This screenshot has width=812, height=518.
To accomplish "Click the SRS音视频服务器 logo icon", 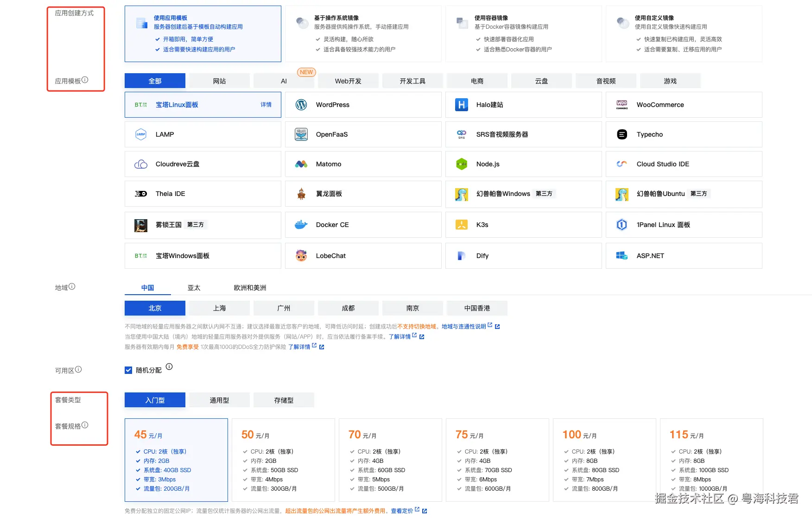I will (462, 134).
